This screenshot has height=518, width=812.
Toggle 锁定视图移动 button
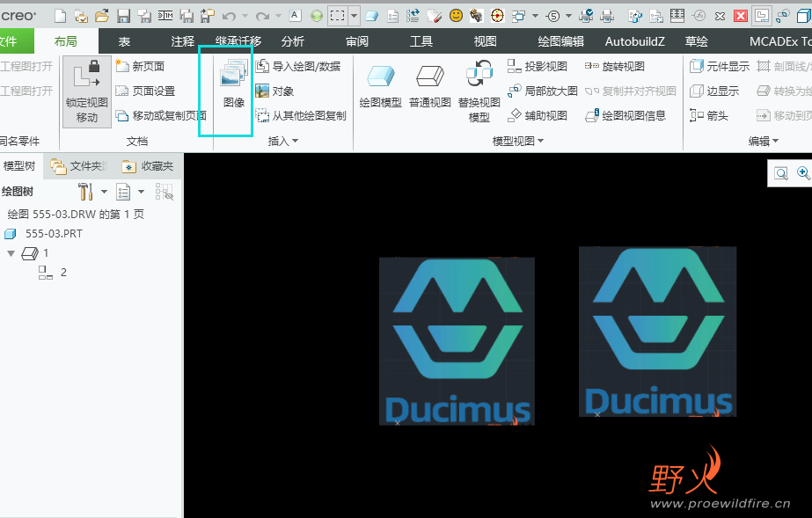point(87,92)
